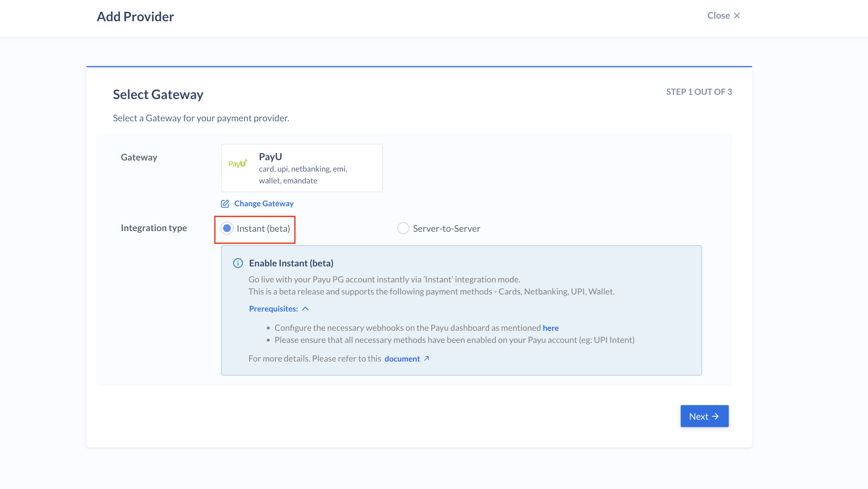
Task: Open the document reference link
Action: click(402, 359)
